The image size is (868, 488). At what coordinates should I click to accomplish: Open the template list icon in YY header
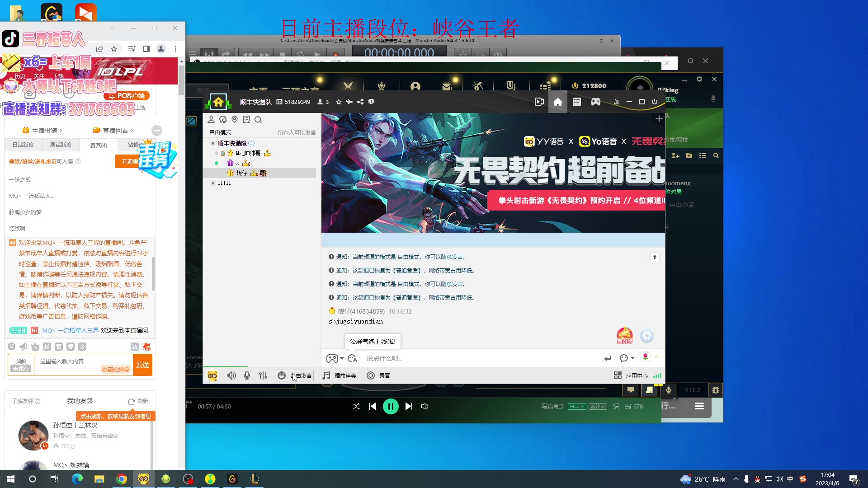[577, 102]
